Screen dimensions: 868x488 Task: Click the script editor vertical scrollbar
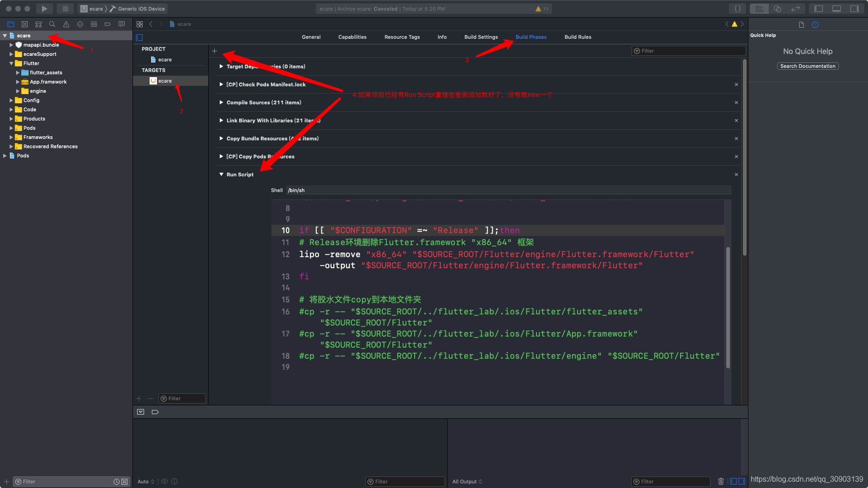[x=728, y=307]
